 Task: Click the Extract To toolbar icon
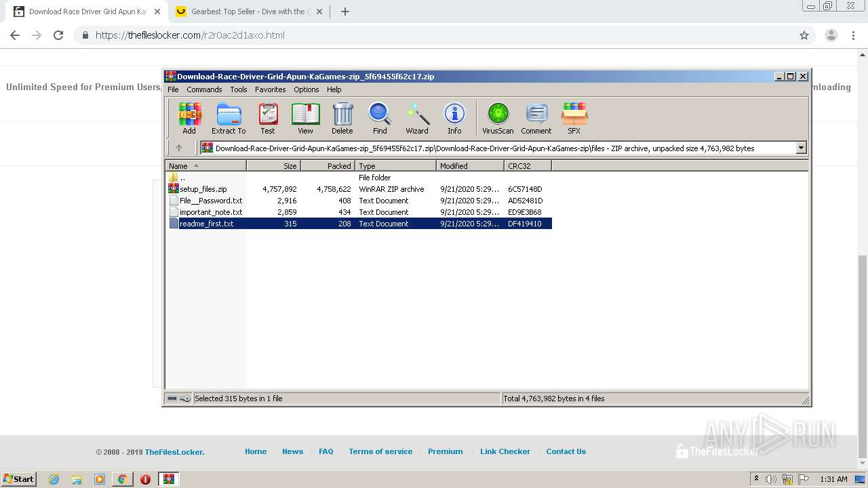[229, 119]
